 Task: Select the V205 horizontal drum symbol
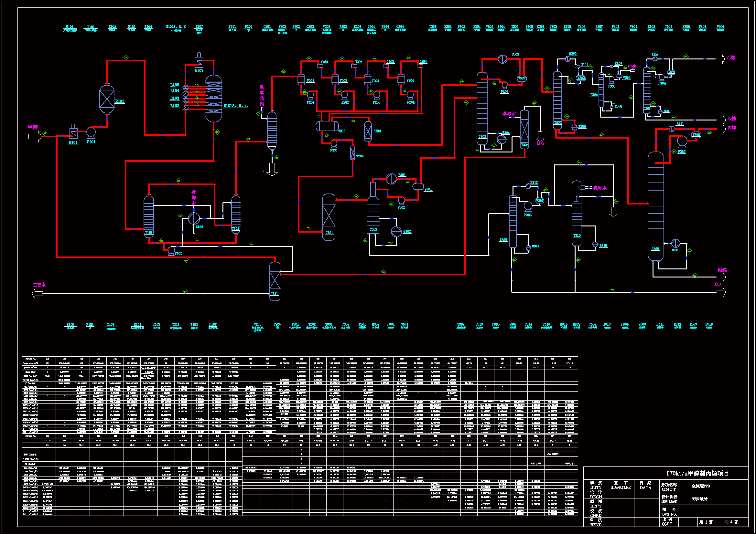click(327, 126)
